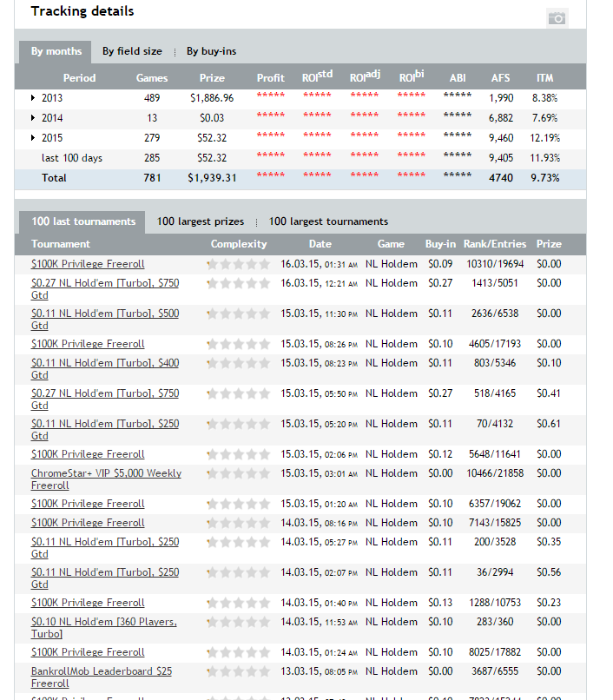Open ChromeStar+ VIP $5,000 Weekly Freeroll link

[106, 479]
